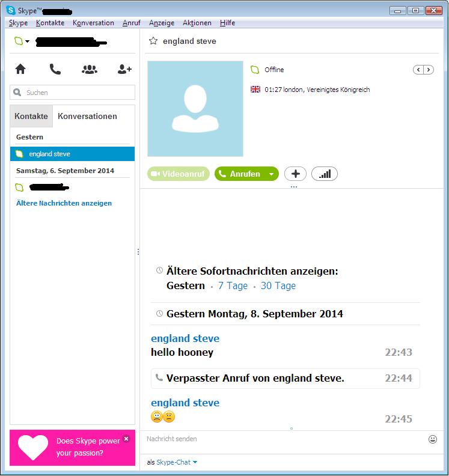Click the clock icon beside Gestern Montag
Viewport: 449px width, 476px height.
159,313
